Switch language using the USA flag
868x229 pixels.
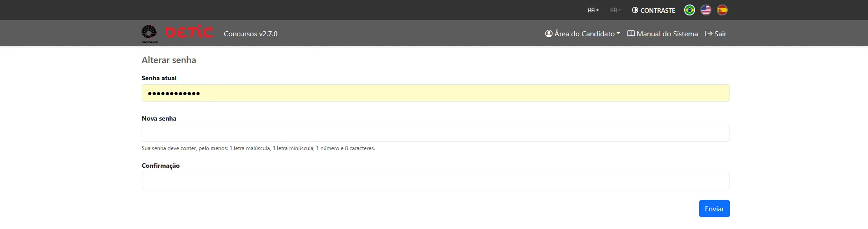tap(706, 10)
